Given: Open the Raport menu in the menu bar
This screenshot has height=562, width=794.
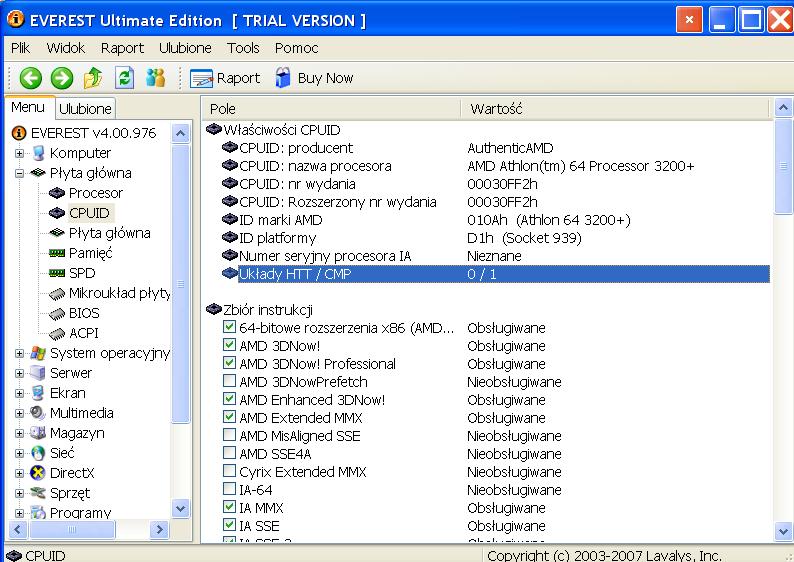Looking at the screenshot, I should coord(122,48).
